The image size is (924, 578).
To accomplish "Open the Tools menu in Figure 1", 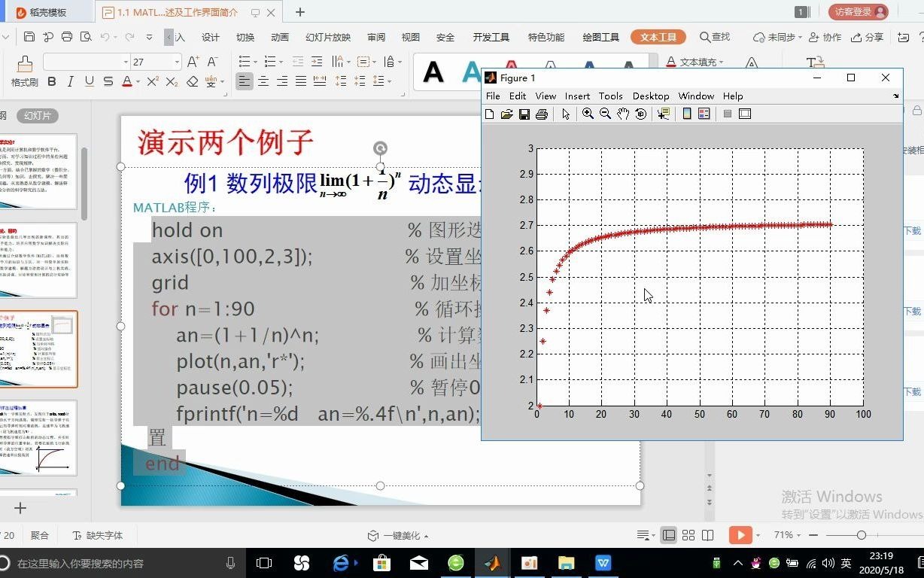I will point(610,96).
